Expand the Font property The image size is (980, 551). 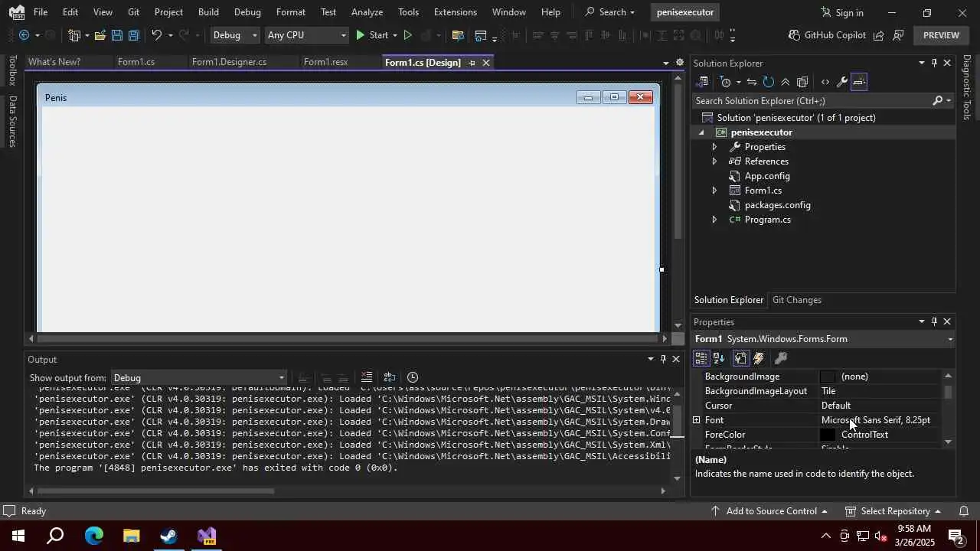(696, 420)
